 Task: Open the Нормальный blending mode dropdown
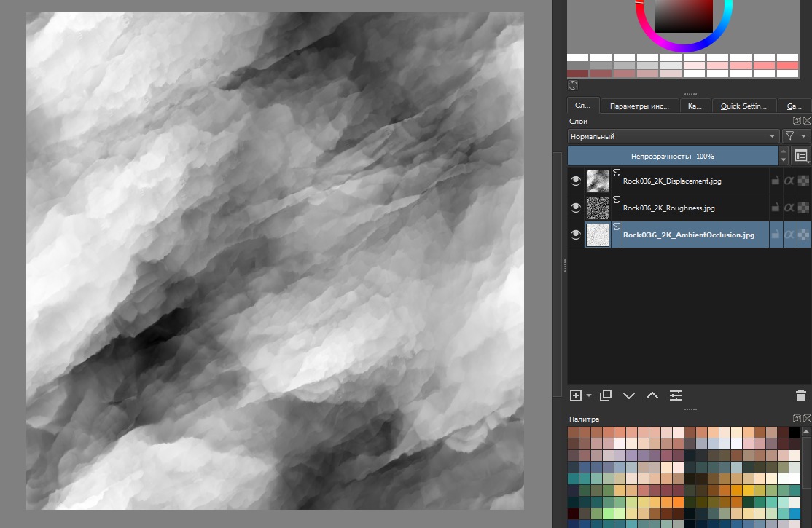point(673,136)
